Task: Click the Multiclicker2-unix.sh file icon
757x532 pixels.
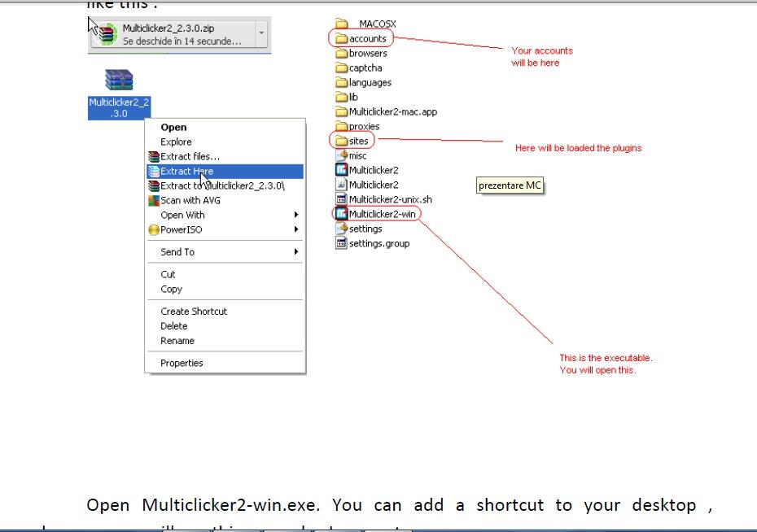Action: click(x=341, y=199)
